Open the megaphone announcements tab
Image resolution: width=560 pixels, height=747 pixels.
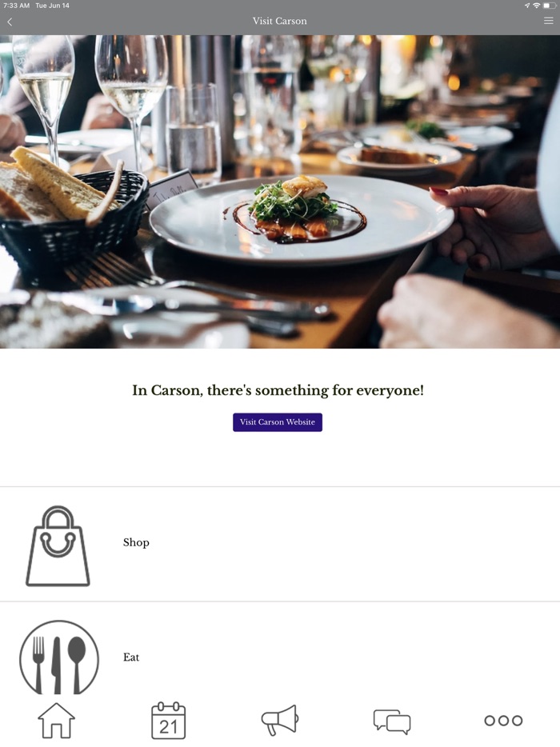[280, 720]
